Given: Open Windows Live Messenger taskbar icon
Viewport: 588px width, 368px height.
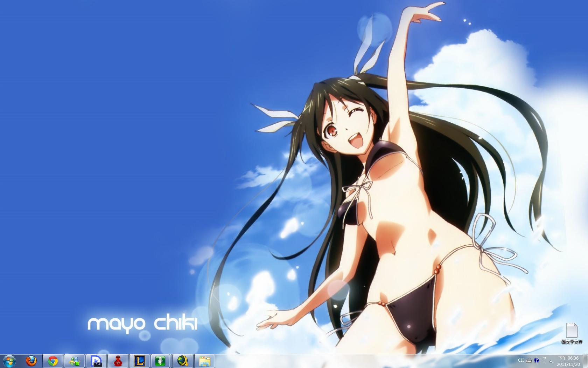Looking at the screenshot, I should pyautogui.click(x=75, y=361).
